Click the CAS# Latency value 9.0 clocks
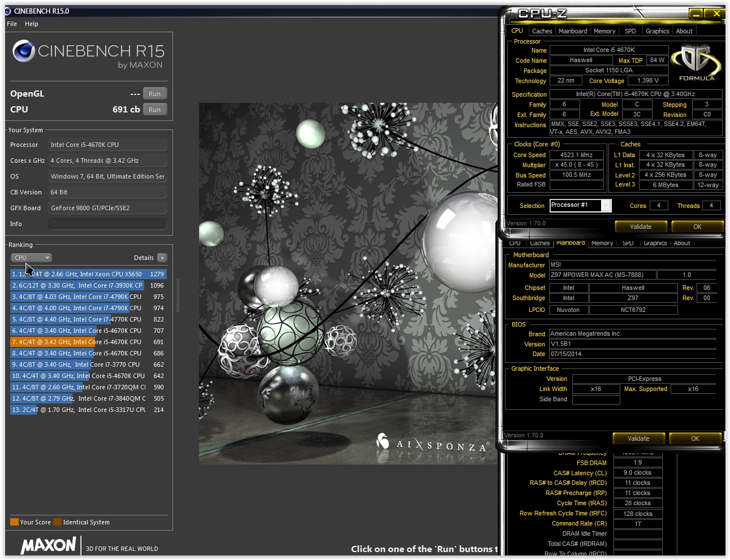730x560 pixels. click(638, 473)
